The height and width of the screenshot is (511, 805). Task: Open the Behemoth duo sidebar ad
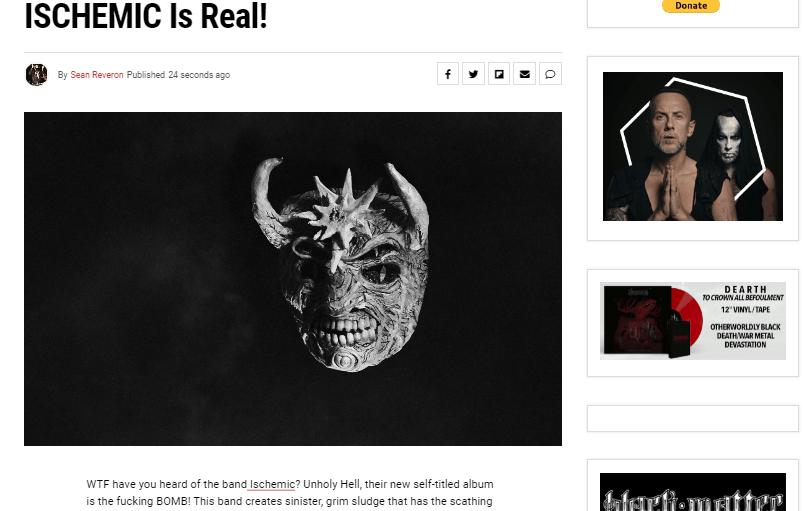click(693, 146)
